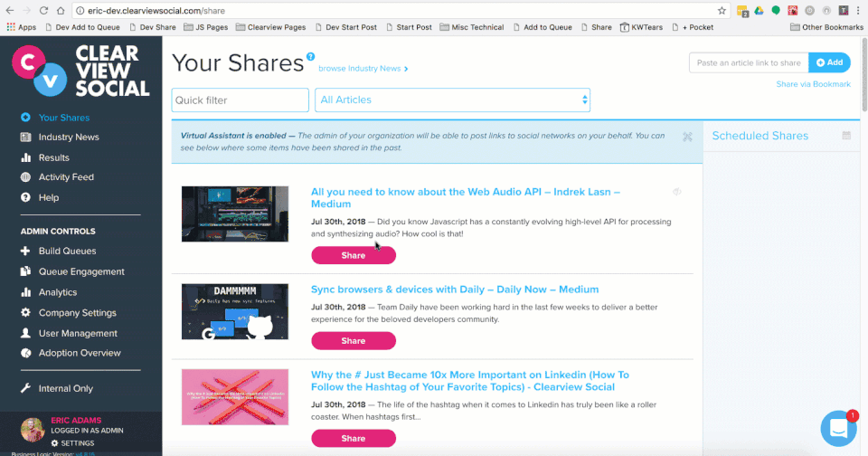Share the Sync browsers & devices article
Viewport: 868px width, 456px height.
pyautogui.click(x=354, y=341)
